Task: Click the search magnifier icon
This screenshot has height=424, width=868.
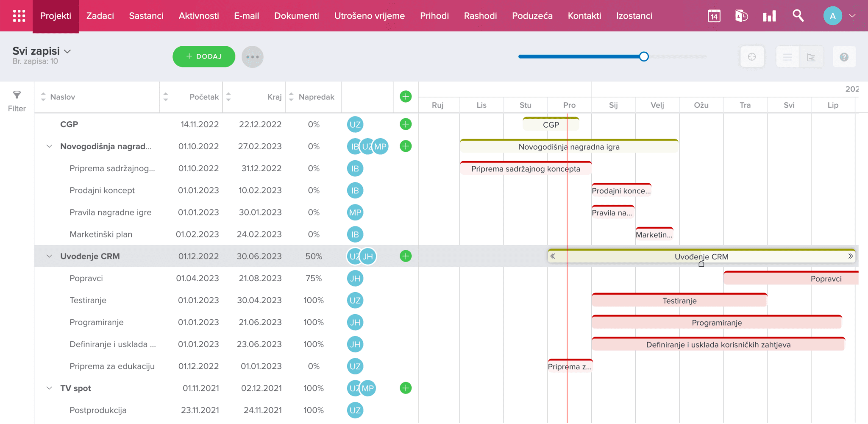Action: click(x=798, y=16)
